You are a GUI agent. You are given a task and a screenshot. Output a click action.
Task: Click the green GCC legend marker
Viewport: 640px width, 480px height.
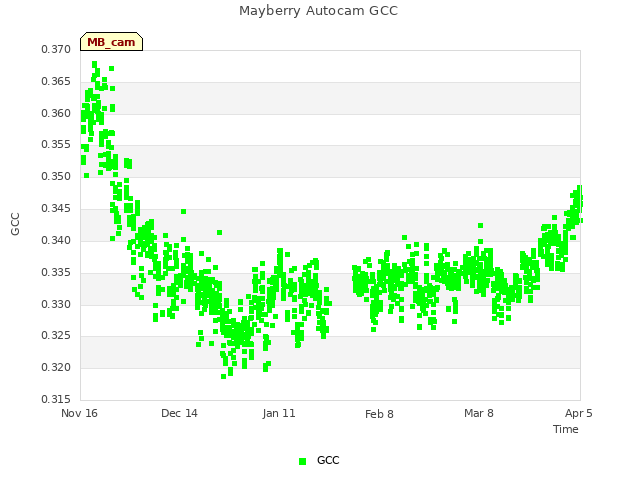point(302,461)
